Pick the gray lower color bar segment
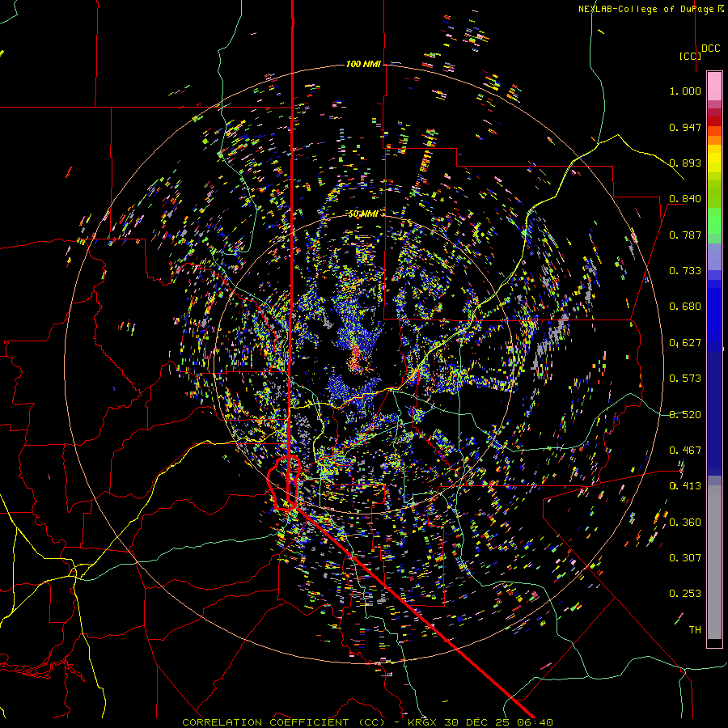The image size is (728, 728). click(714, 562)
